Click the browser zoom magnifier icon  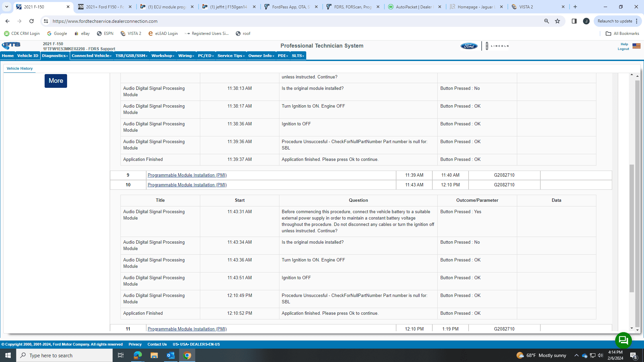click(x=547, y=21)
